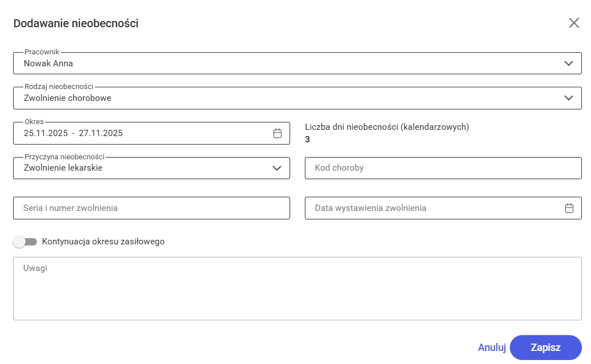Image resolution: width=591 pixels, height=364 pixels.
Task: Click inside the Uwagi text area
Action: 297,288
